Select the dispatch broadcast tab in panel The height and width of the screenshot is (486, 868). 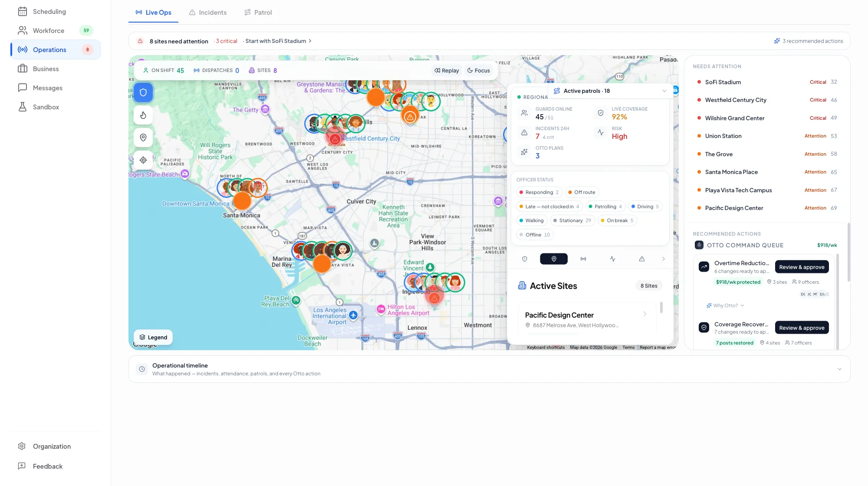(x=583, y=259)
